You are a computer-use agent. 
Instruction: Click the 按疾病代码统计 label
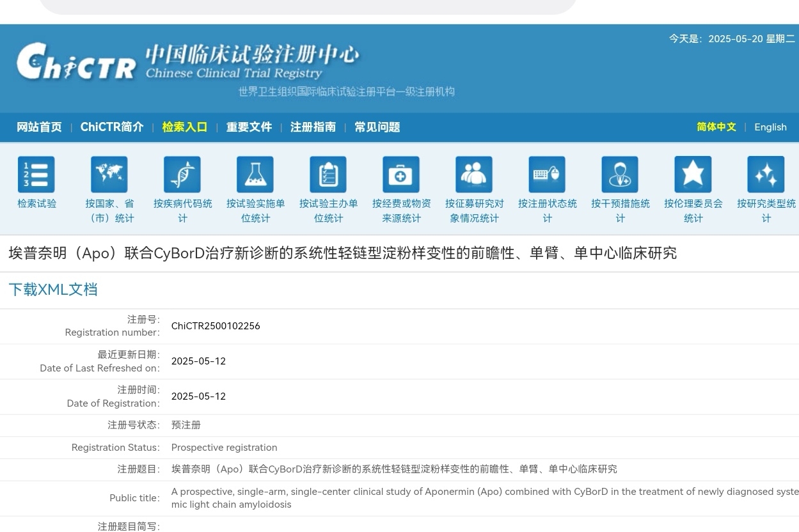tap(182, 210)
